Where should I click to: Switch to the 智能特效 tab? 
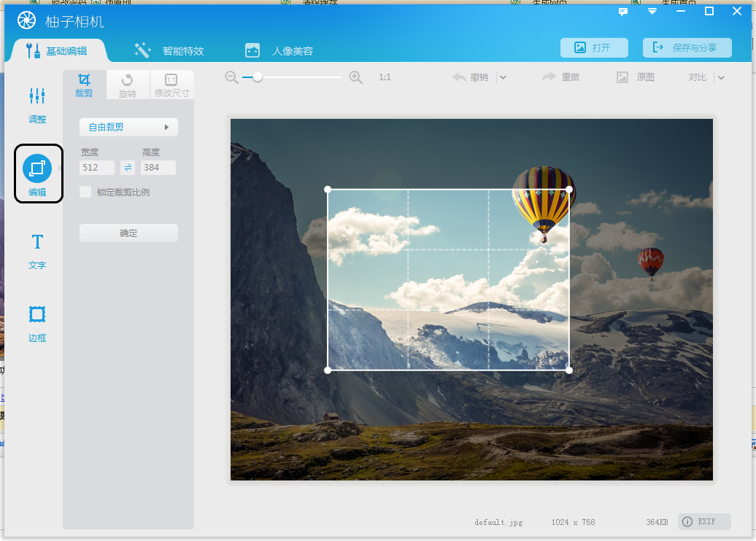click(x=169, y=51)
